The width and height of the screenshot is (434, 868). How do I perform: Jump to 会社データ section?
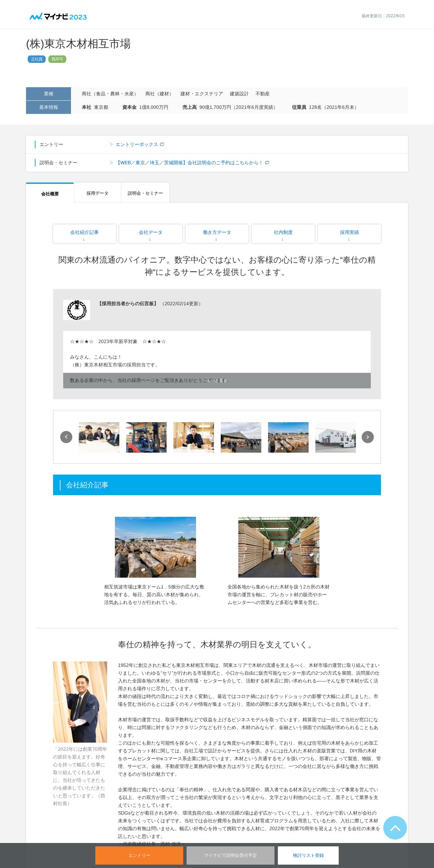(151, 234)
